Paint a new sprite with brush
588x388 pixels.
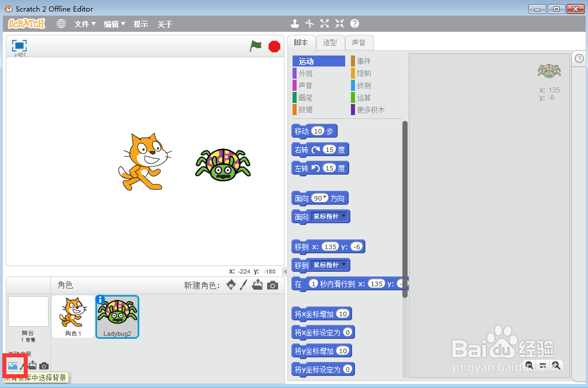pos(243,285)
